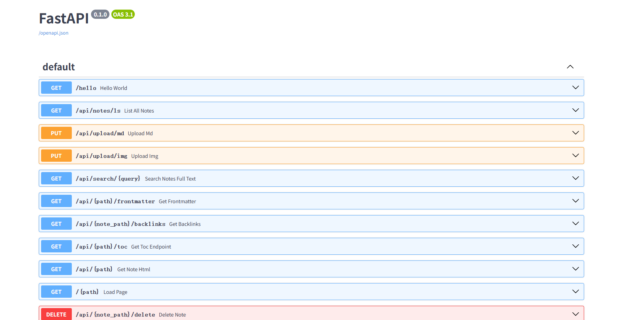Click the /api/notes/ls path text
Viewport: 644px width, 320px height.
(98, 111)
